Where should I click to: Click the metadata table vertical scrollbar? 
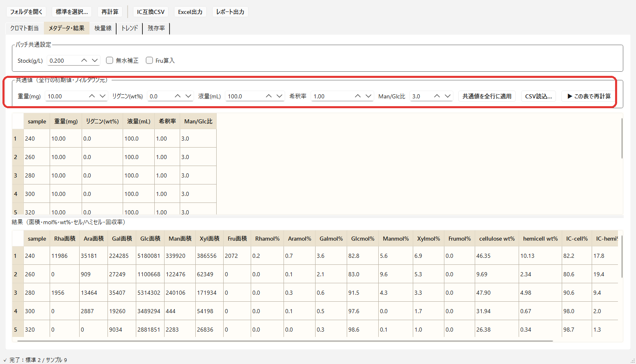(x=622, y=138)
